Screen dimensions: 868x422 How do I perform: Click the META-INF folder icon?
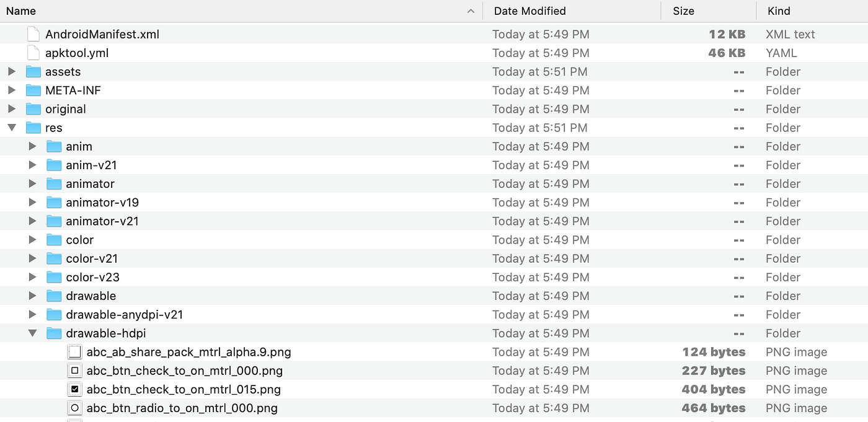coord(33,90)
